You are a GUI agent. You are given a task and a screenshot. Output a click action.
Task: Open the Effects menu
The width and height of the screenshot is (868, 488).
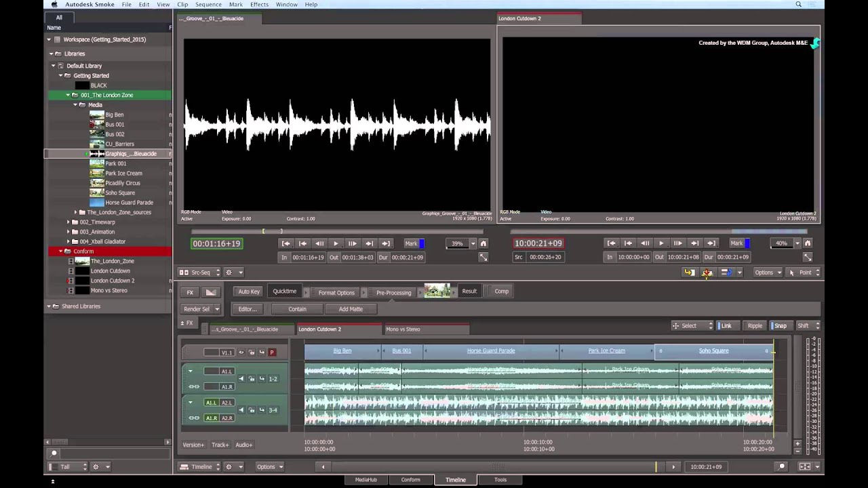point(259,4)
